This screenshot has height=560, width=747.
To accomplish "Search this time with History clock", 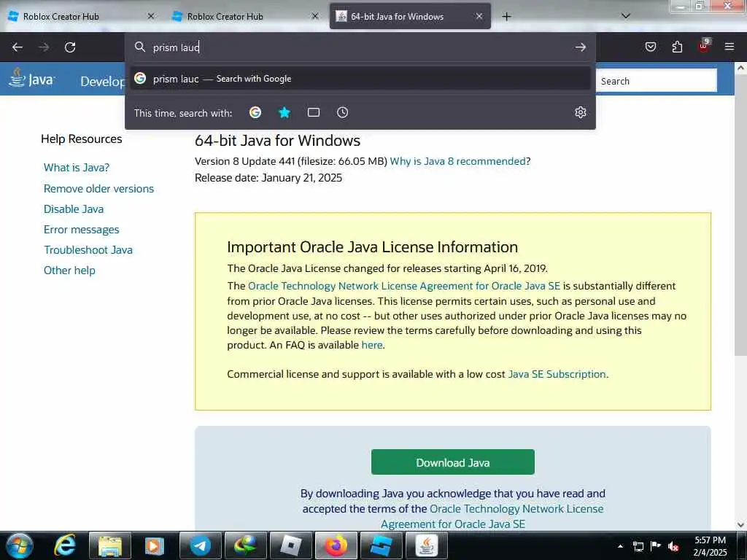I will point(343,112).
